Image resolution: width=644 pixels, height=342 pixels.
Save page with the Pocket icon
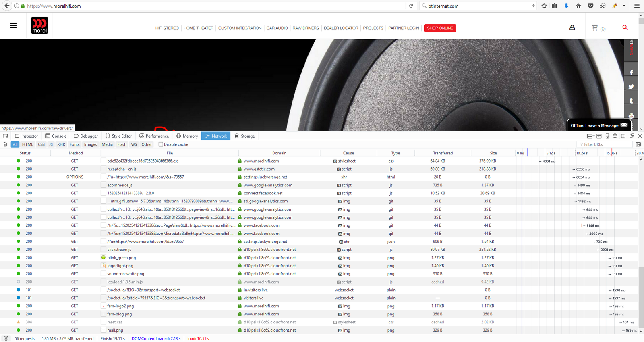tap(590, 6)
